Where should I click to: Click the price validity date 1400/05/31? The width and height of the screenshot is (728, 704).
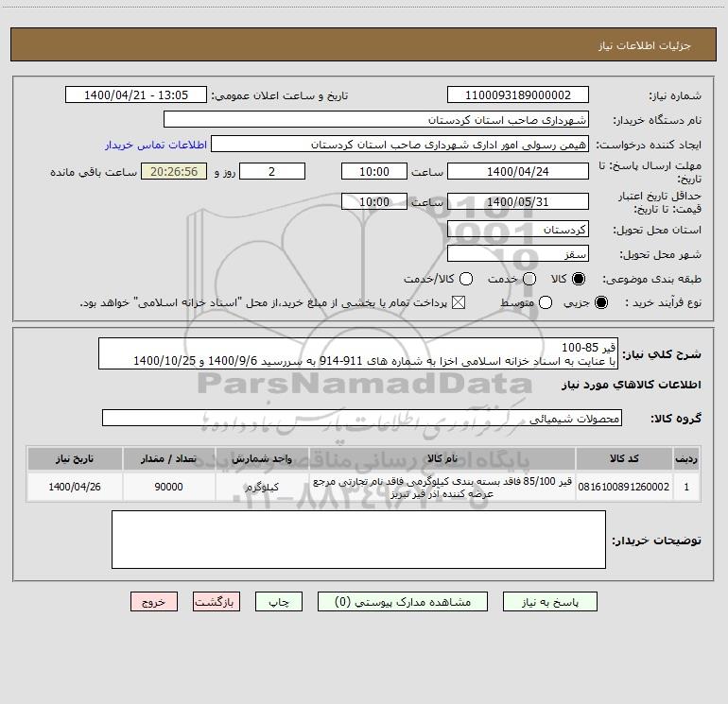click(x=518, y=201)
